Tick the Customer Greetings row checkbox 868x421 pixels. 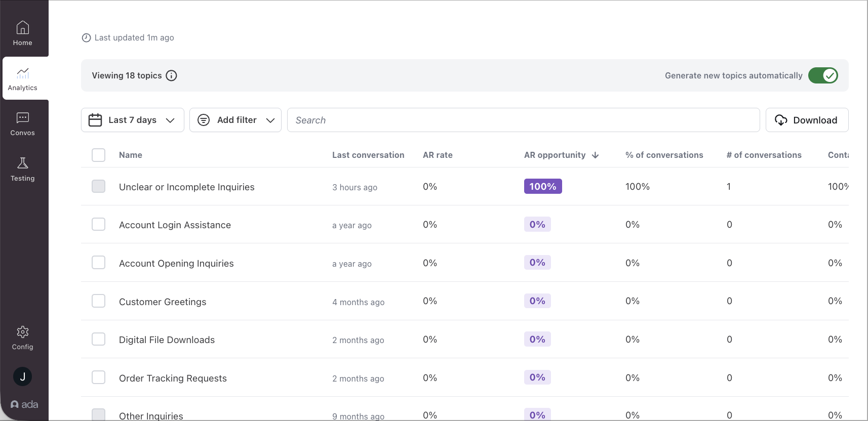coord(98,301)
